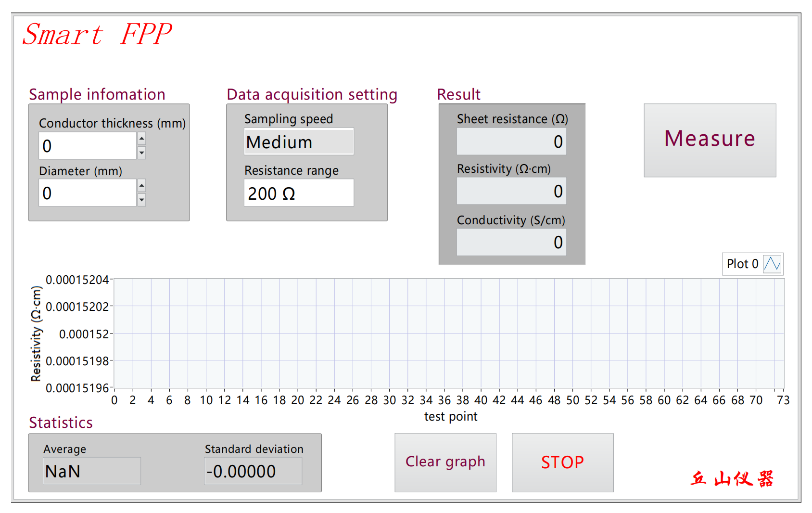Click the Standard deviation value box
The width and height of the screenshot is (812, 513).
[x=254, y=471]
